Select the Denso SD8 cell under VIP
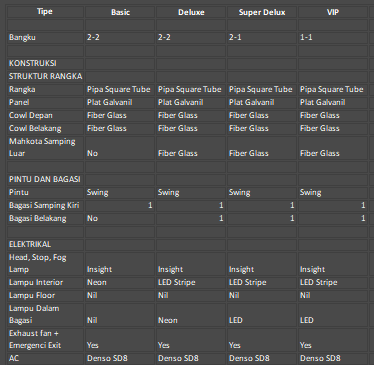 [x=333, y=358]
